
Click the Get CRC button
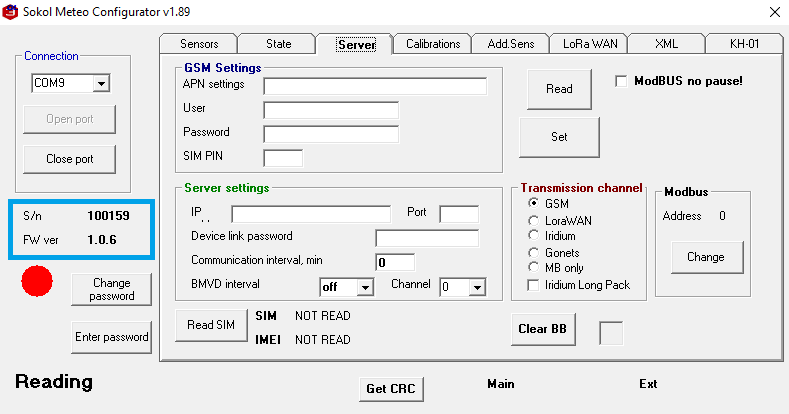click(x=391, y=389)
